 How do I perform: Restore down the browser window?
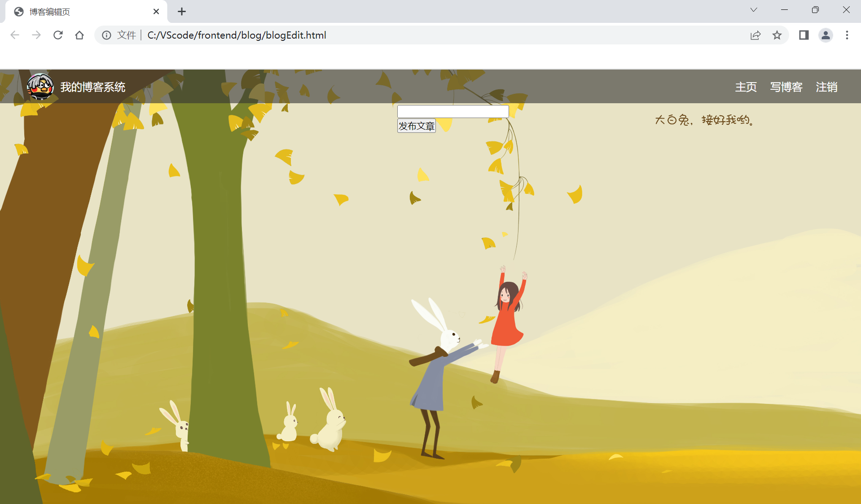[815, 10]
